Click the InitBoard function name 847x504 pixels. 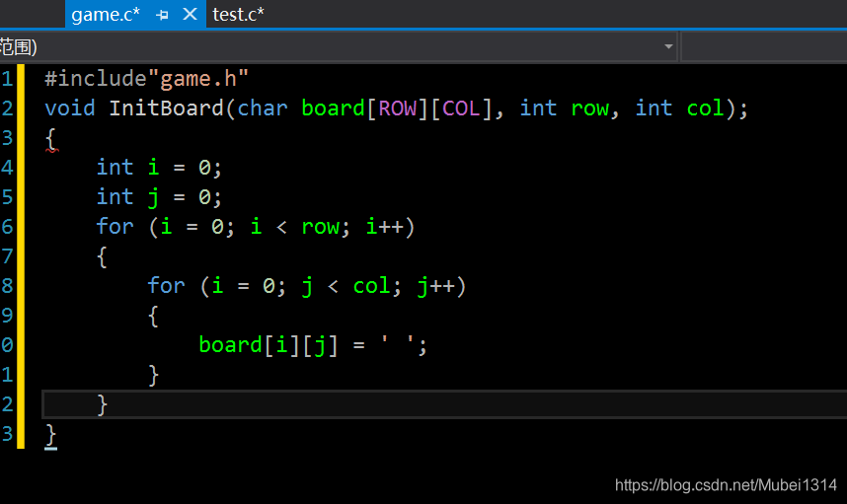point(167,108)
